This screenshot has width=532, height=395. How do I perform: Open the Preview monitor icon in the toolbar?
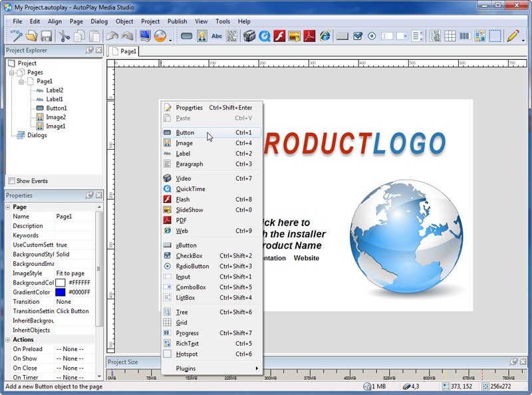[144, 36]
